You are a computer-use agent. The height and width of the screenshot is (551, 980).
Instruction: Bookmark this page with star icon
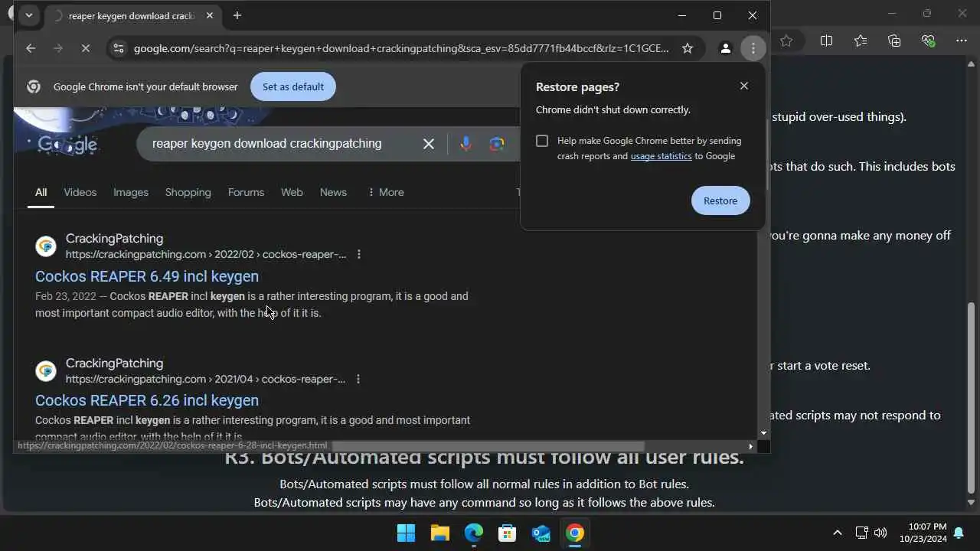688,48
